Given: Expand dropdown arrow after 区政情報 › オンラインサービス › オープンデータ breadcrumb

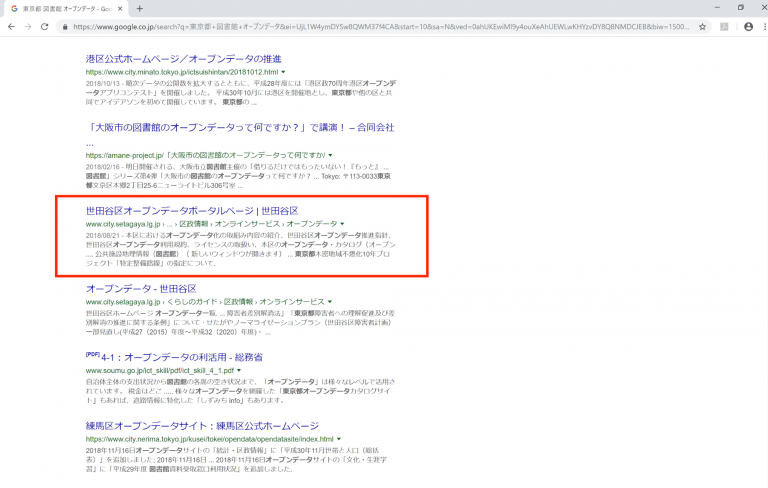Looking at the screenshot, I should click(x=342, y=224).
